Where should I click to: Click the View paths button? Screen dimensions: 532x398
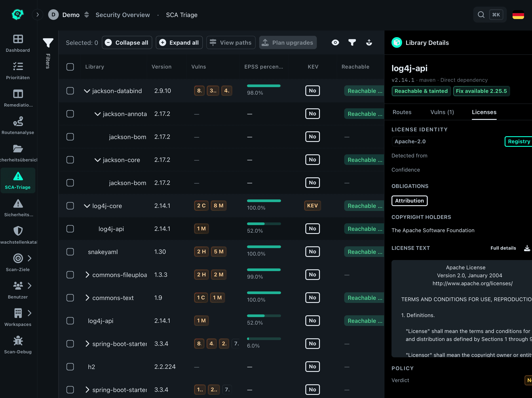[x=231, y=43]
